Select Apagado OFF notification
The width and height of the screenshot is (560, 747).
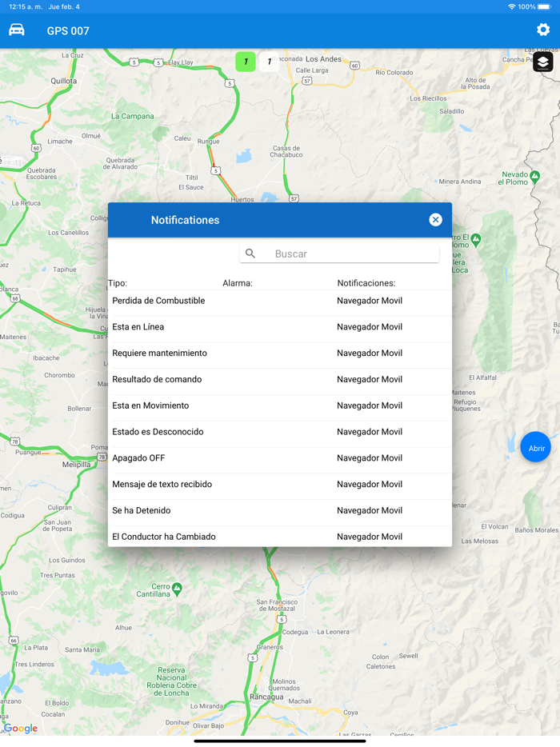tap(279, 458)
